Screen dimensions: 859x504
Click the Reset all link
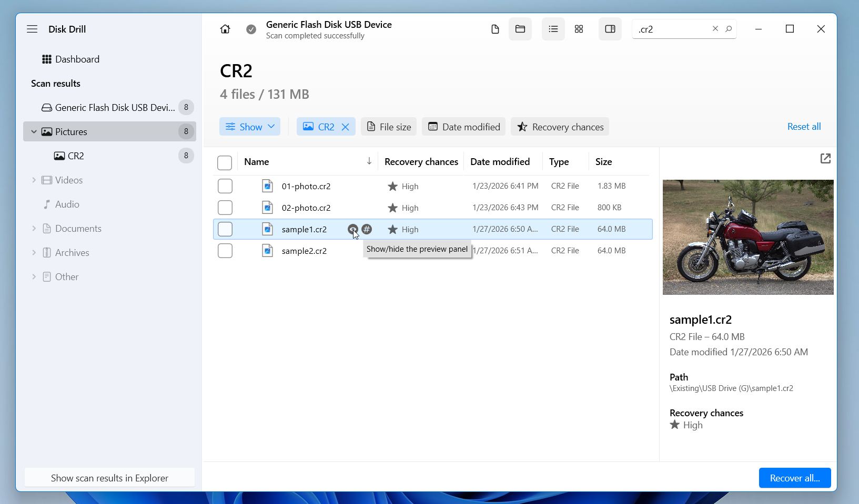pos(804,126)
